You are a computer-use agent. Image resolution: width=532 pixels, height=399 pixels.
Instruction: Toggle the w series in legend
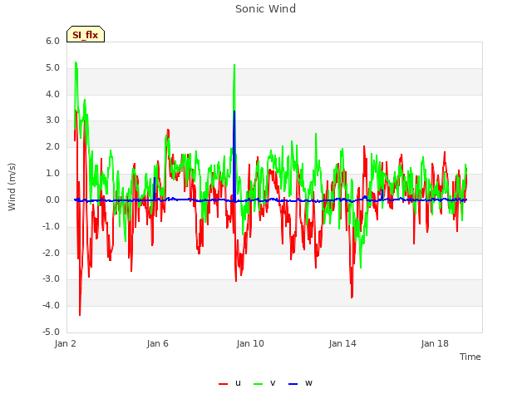300,383
